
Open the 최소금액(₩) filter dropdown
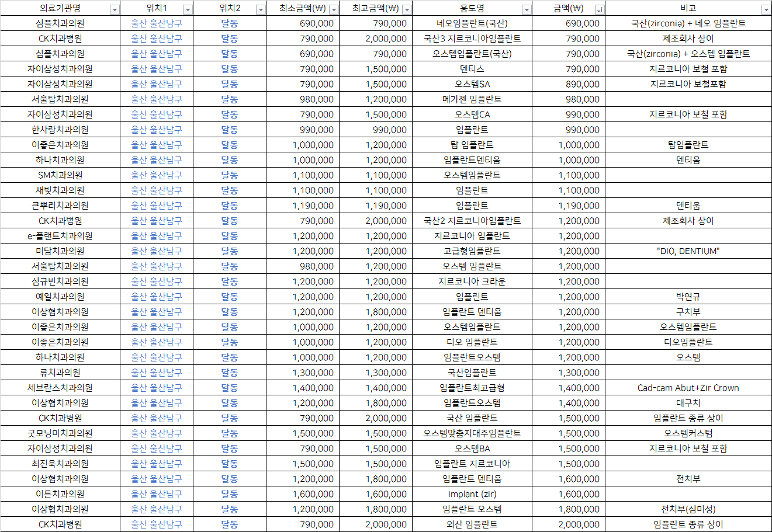334,9
